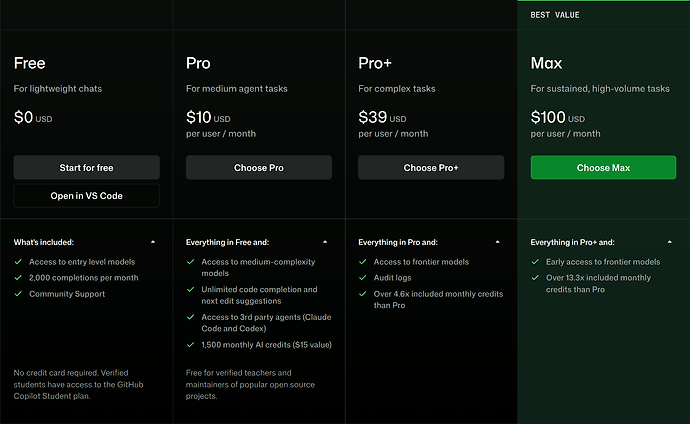The width and height of the screenshot is (690, 424).
Task: Click 'For sustained, high-volume tasks' description
Action: (x=600, y=89)
